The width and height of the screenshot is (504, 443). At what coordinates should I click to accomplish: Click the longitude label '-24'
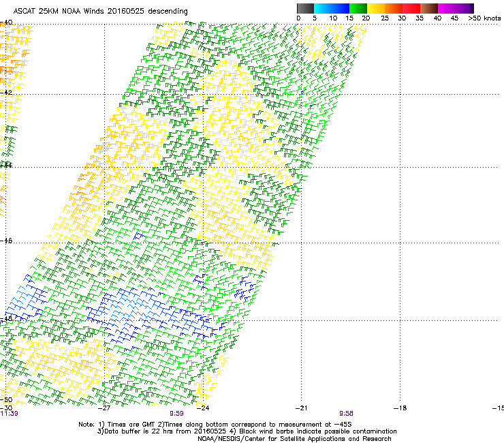[203, 408]
